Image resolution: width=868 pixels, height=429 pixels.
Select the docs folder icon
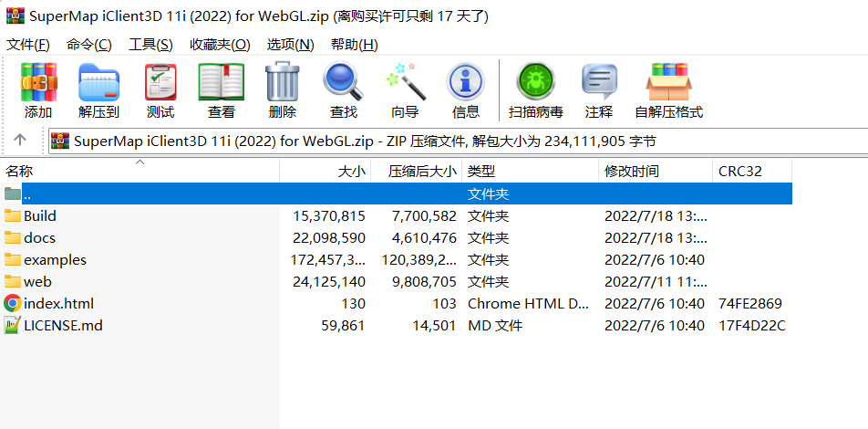click(x=12, y=238)
